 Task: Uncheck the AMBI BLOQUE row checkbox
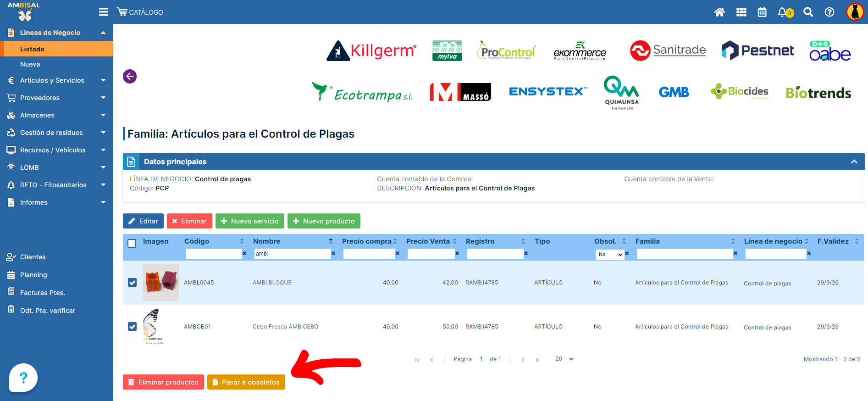coord(133,283)
